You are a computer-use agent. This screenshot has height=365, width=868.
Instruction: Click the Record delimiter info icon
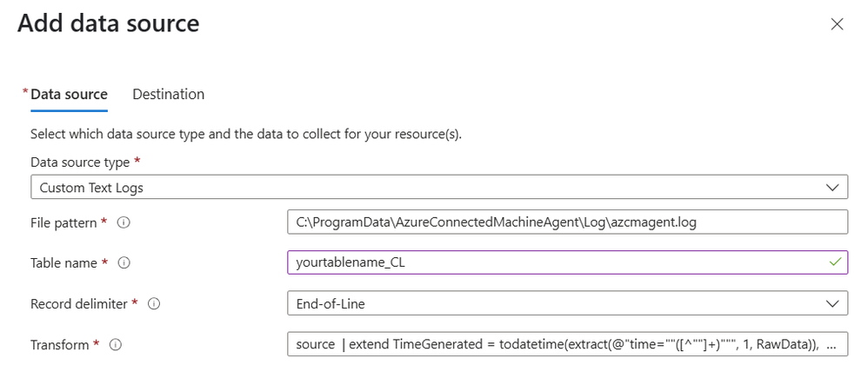[x=153, y=303]
